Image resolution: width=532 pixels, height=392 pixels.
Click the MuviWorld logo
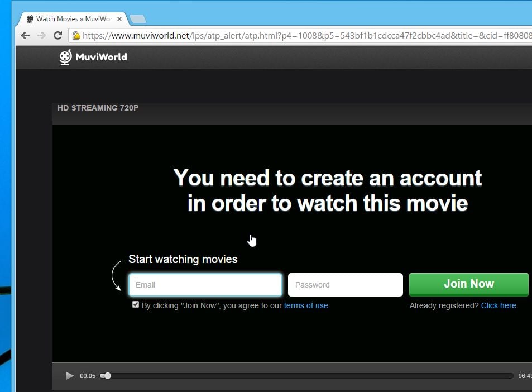(93, 57)
